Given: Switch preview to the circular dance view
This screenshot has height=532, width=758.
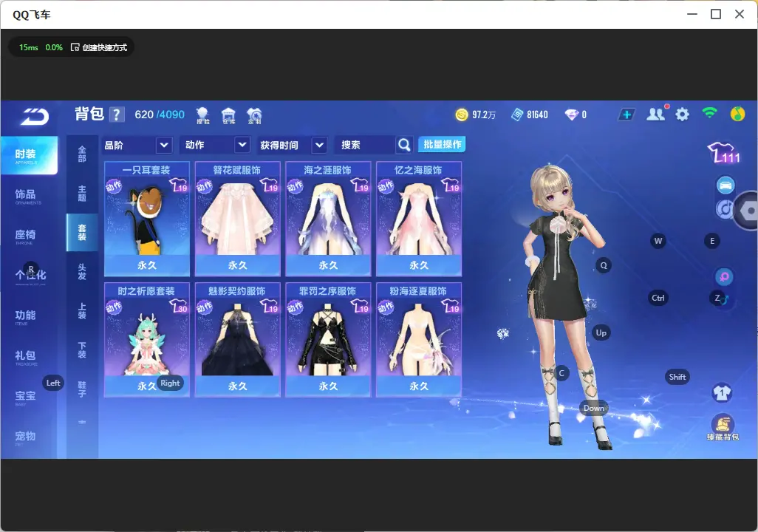Looking at the screenshot, I should tap(724, 209).
